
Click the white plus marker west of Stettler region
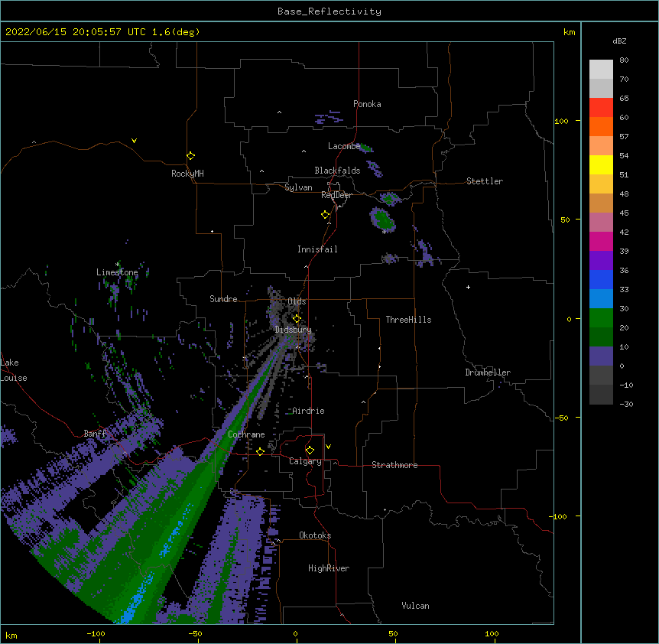468,287
